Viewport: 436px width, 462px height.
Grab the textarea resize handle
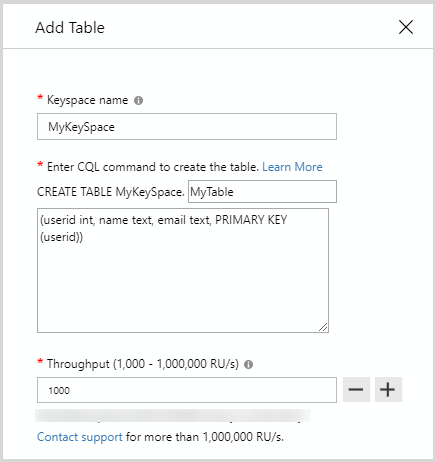(x=323, y=327)
